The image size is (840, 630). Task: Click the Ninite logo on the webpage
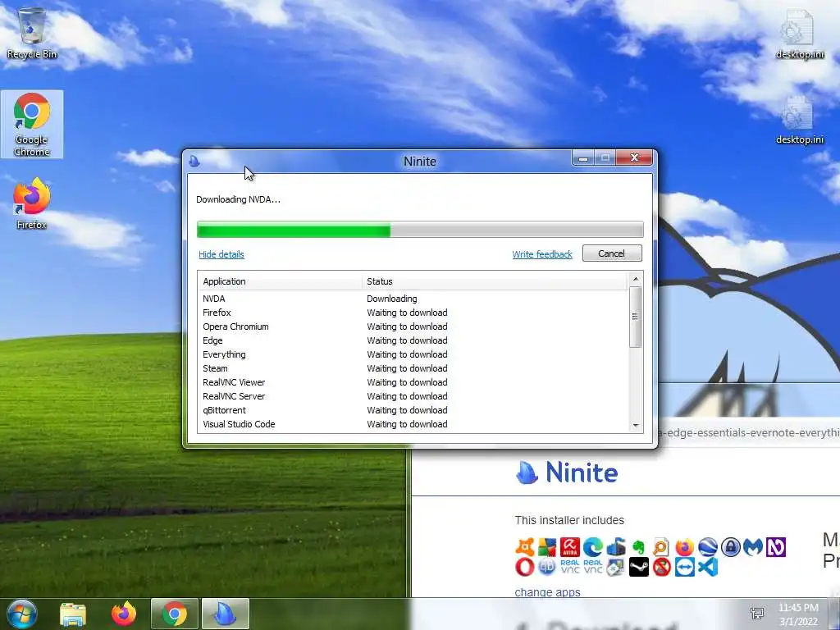(567, 472)
